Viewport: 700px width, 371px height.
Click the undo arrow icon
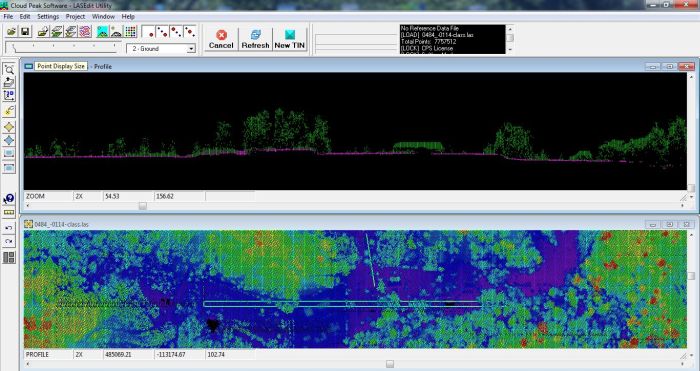[x=9, y=228]
